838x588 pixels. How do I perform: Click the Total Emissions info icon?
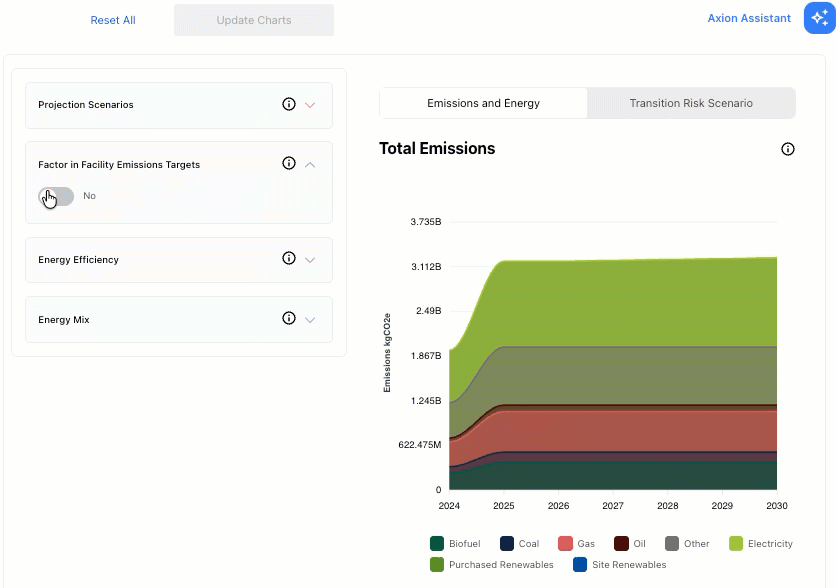(x=787, y=149)
